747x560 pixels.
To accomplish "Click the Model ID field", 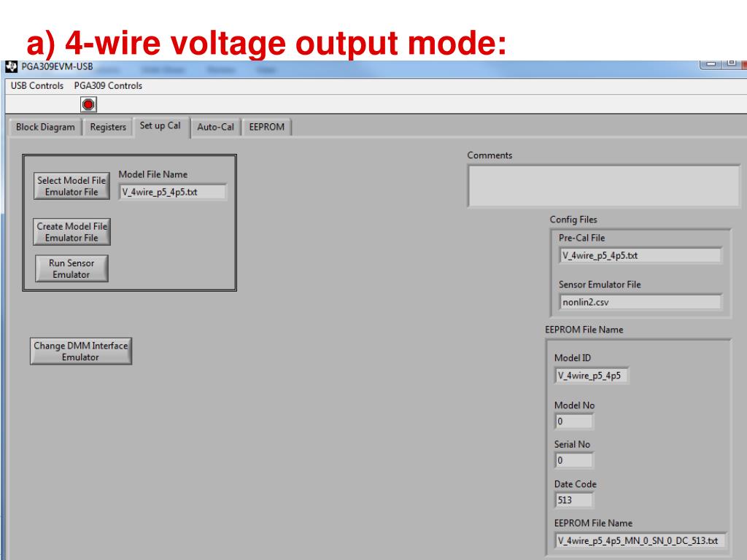I will coord(591,376).
